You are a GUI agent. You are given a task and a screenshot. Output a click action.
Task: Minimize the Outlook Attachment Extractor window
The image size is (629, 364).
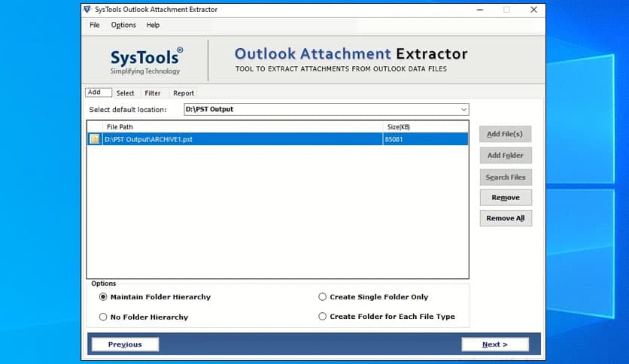click(x=480, y=10)
